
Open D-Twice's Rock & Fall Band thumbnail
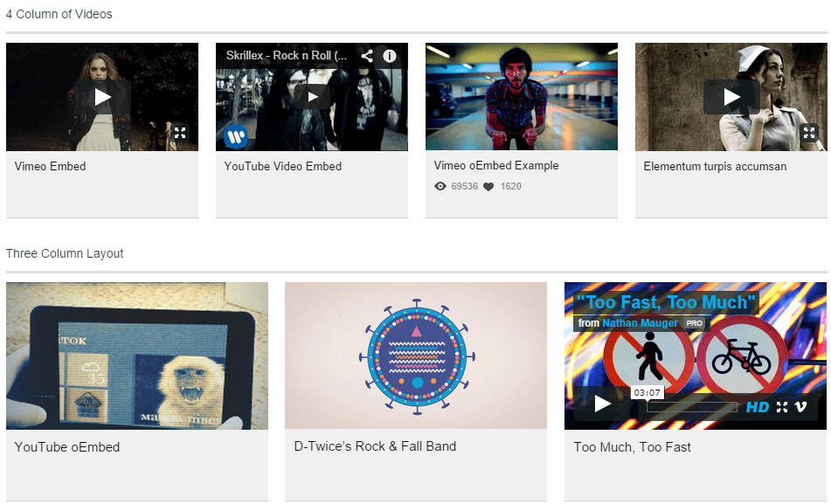tap(416, 356)
